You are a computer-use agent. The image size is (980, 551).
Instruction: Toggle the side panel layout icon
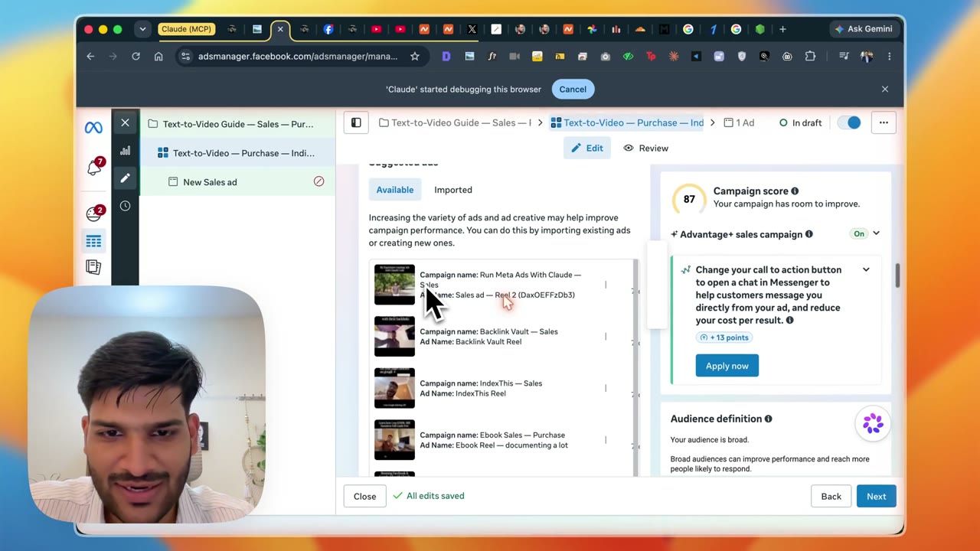click(x=356, y=122)
